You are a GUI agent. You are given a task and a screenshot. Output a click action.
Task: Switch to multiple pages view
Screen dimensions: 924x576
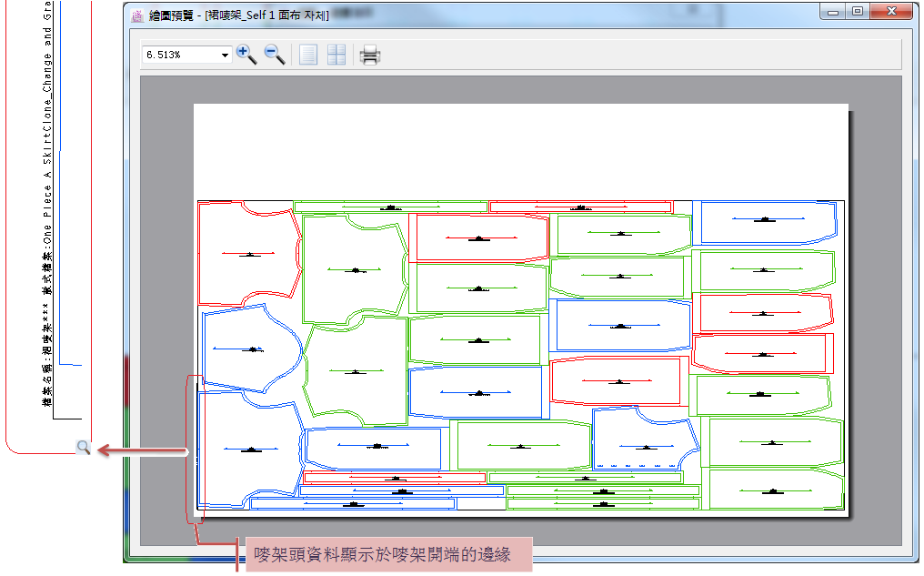pos(336,56)
